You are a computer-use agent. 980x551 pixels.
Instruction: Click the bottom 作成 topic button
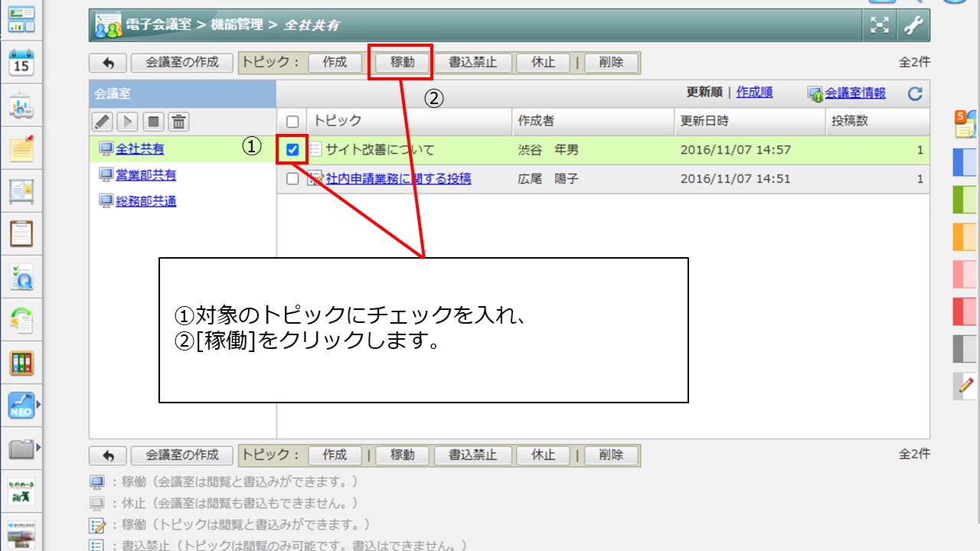coord(335,455)
